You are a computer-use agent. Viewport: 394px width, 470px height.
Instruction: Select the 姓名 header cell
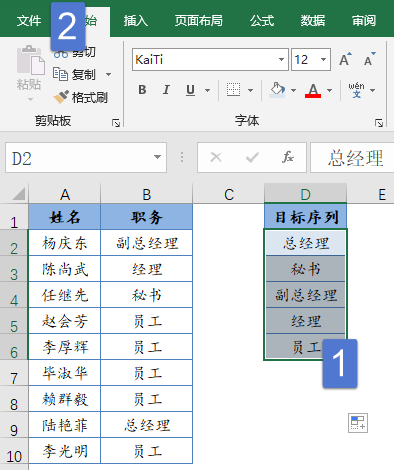(65, 217)
